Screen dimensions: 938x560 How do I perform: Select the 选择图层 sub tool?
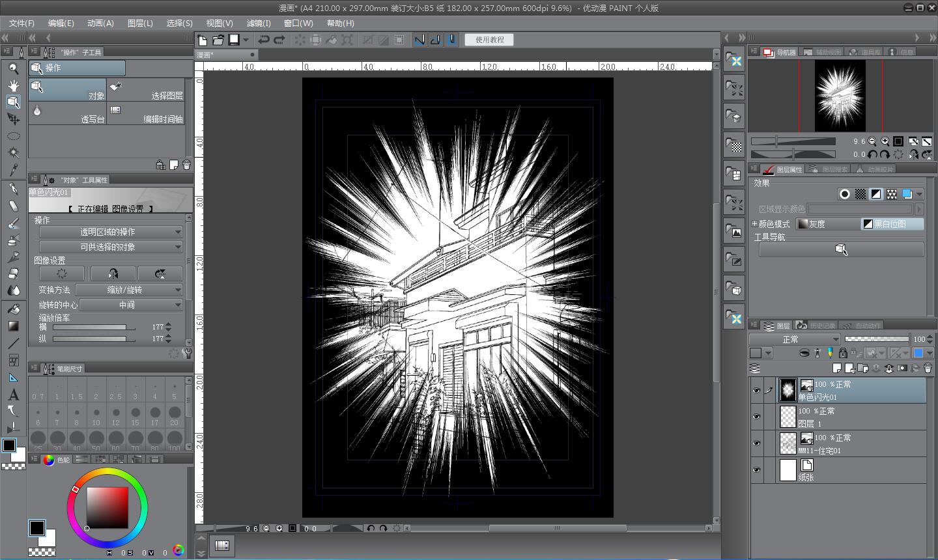pos(147,90)
